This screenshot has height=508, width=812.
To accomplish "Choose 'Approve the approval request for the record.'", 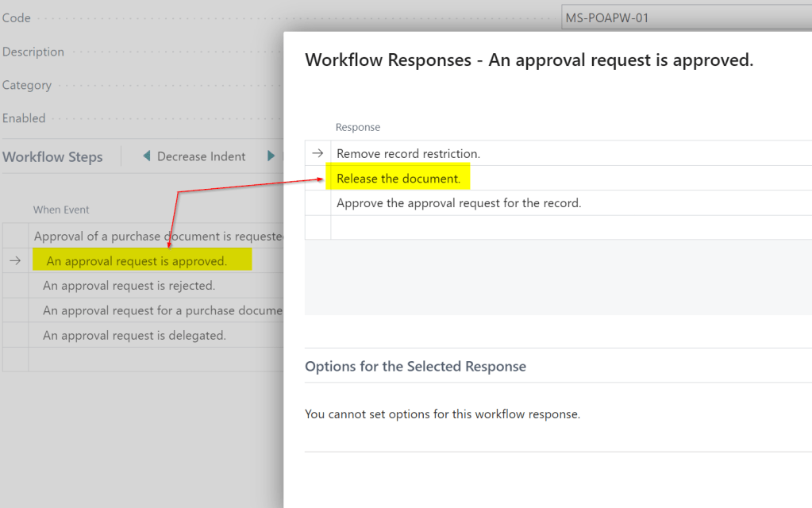I will (459, 203).
